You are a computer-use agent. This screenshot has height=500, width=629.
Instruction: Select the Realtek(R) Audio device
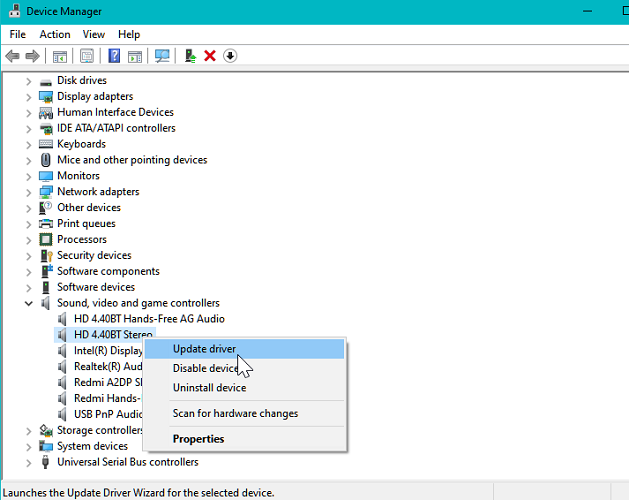click(x=108, y=366)
